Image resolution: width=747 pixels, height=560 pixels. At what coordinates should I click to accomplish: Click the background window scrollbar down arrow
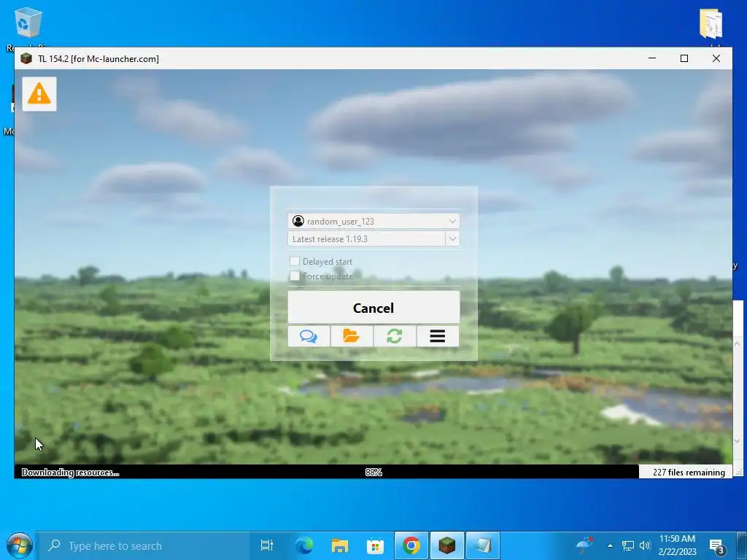pyautogui.click(x=738, y=441)
